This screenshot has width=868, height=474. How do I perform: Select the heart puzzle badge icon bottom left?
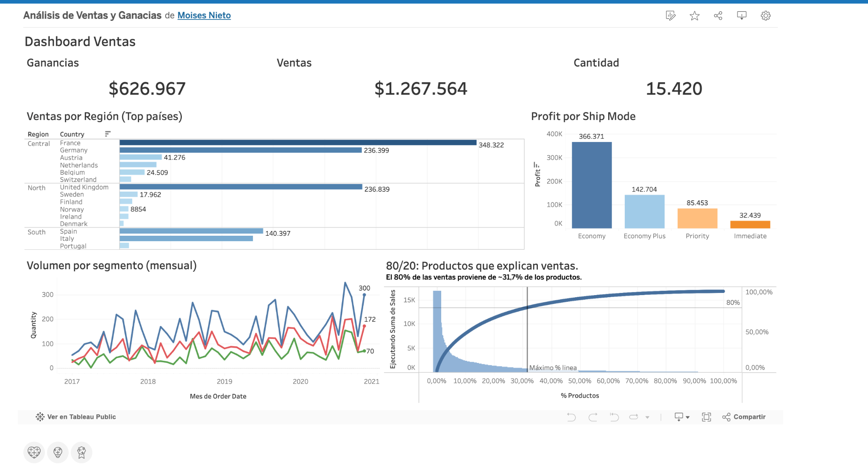tap(34, 452)
